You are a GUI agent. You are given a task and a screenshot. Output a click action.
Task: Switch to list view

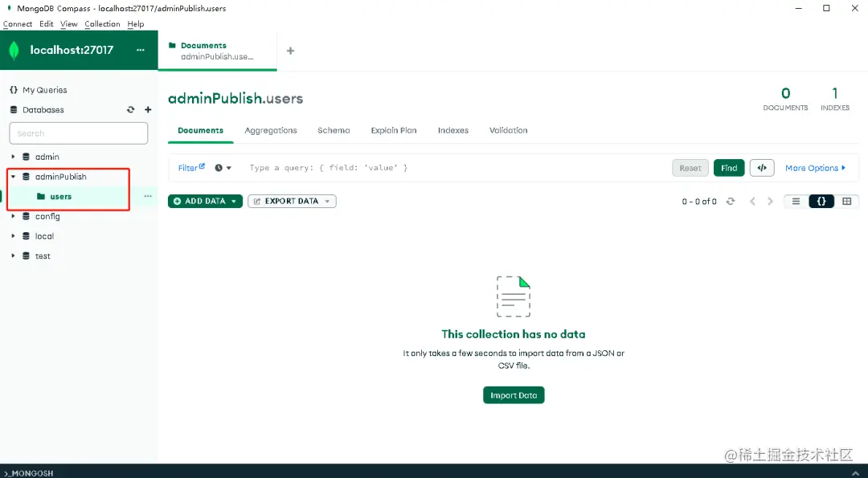[796, 202]
